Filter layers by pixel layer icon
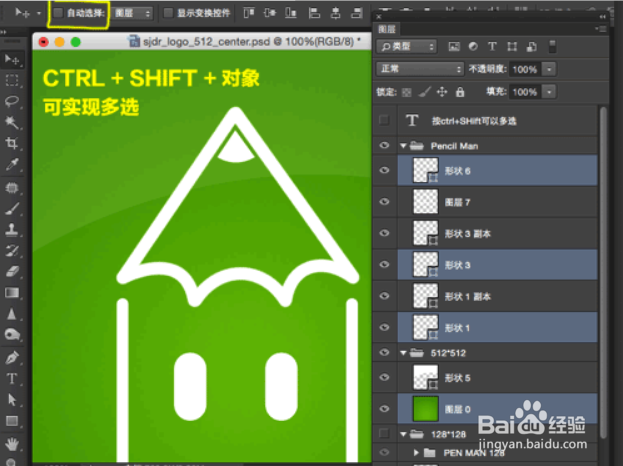The height and width of the screenshot is (466, 623). (454, 46)
